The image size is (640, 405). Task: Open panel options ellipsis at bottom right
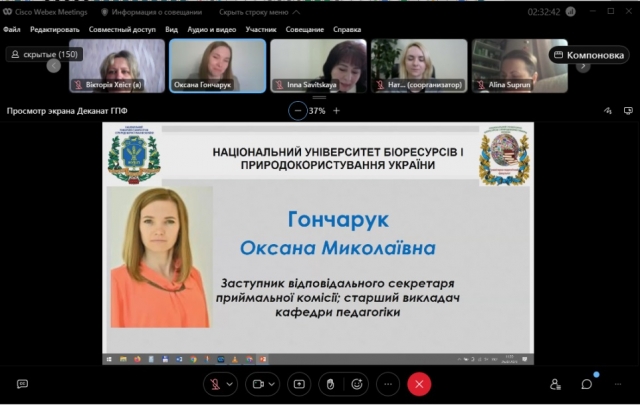point(618,384)
